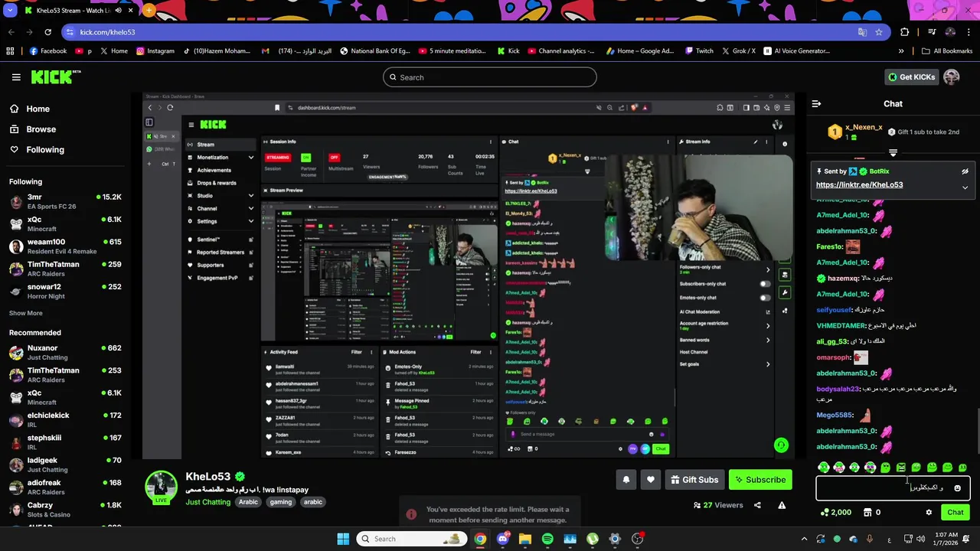This screenshot has width=980, height=551.
Task: Send message with green Chat button
Action: pyautogui.click(x=955, y=513)
